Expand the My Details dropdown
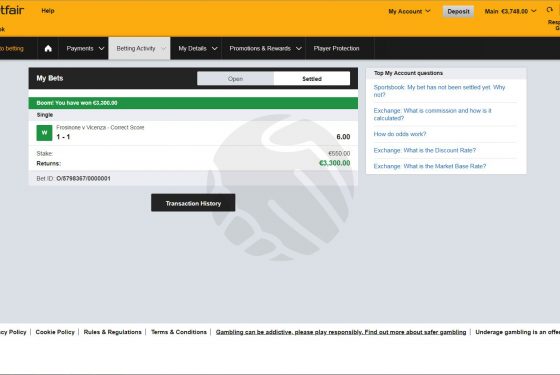Screen dimensions: 560x375 tap(198, 48)
